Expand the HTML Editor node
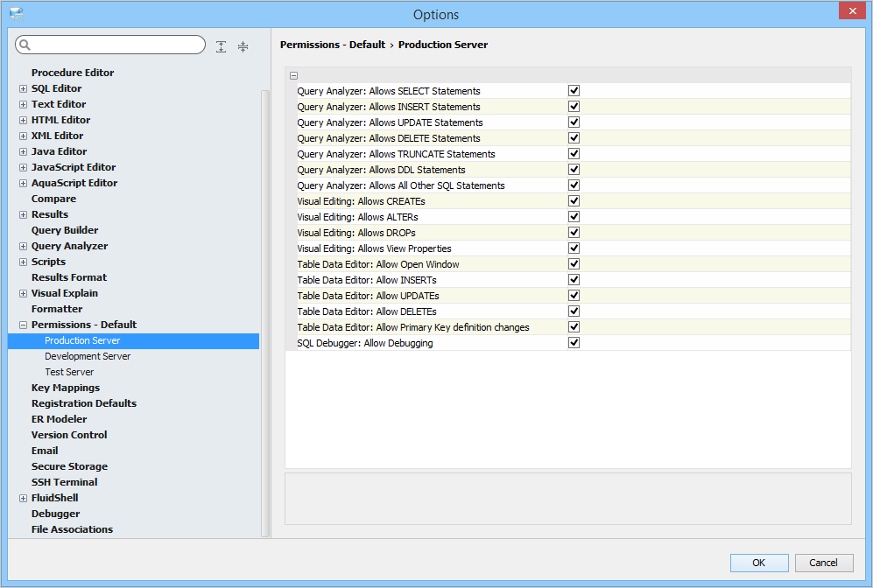Viewport: 873px width, 588px height. click(23, 120)
